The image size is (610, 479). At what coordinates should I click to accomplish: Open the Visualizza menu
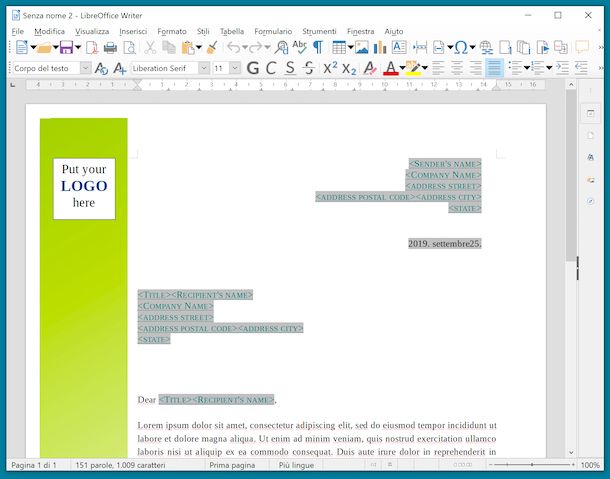coord(92,32)
